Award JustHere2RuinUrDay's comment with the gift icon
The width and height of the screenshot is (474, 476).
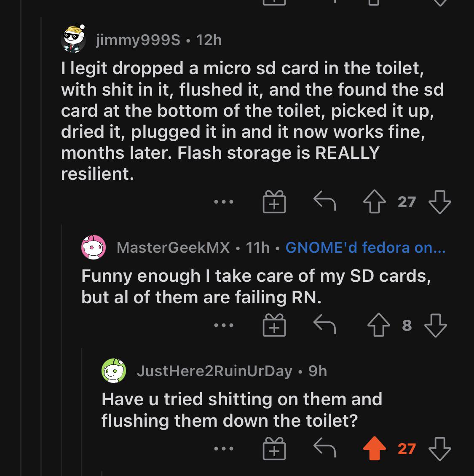[x=274, y=449]
